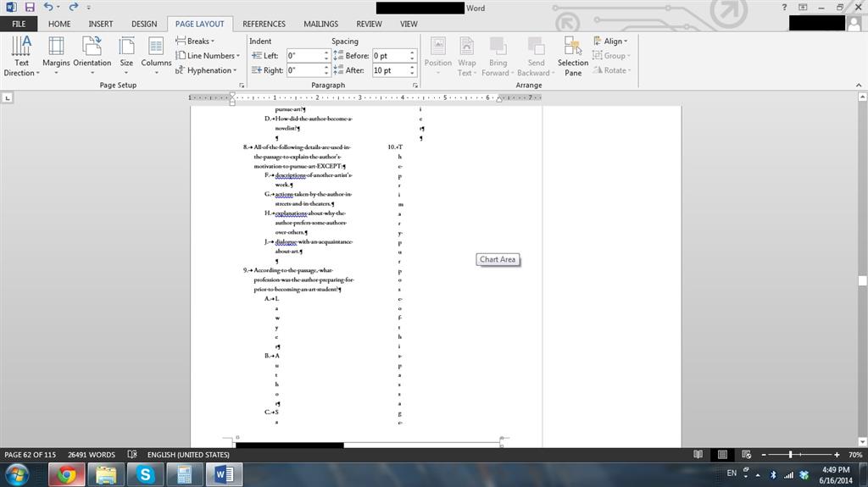Image resolution: width=868 pixels, height=487 pixels.
Task: Redo the last action
Action: [x=73, y=7]
